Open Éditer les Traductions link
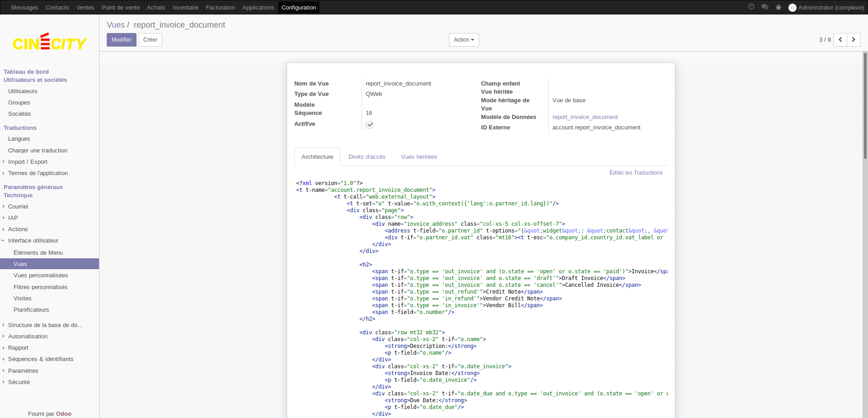The height and width of the screenshot is (418, 868). (636, 173)
